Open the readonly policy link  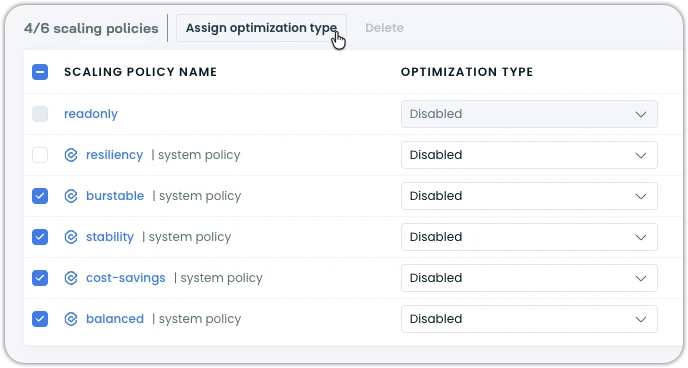pos(91,114)
